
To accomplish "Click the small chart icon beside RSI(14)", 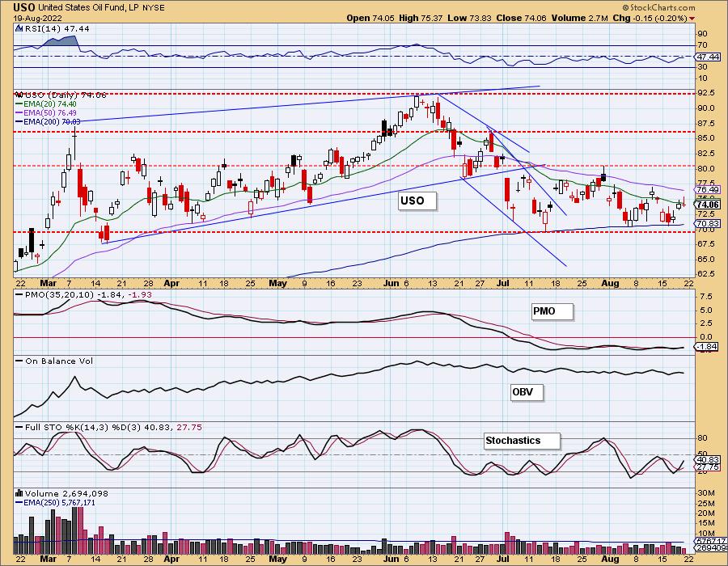I will click(x=19, y=28).
